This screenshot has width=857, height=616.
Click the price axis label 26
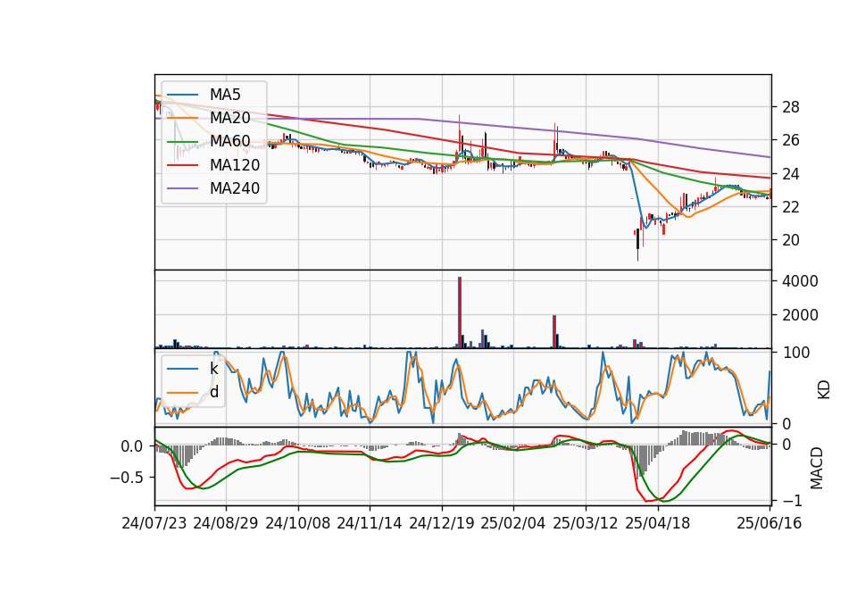tap(791, 140)
